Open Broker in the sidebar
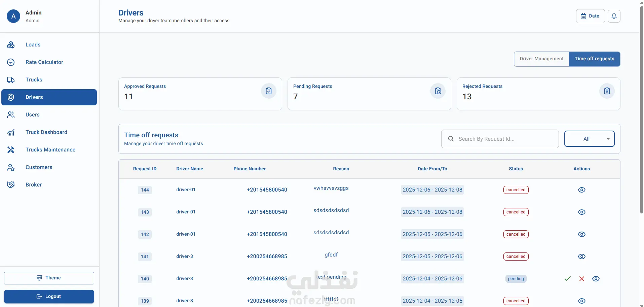 [x=49, y=185]
